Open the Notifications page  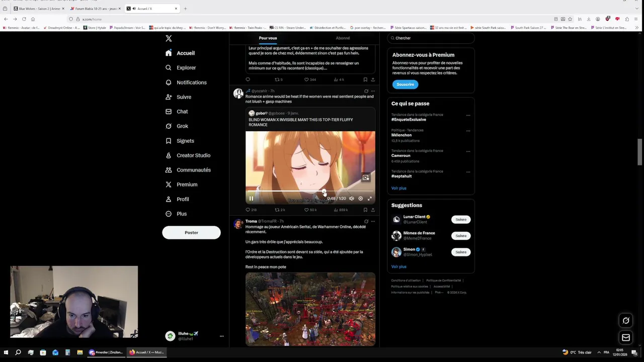186,82
